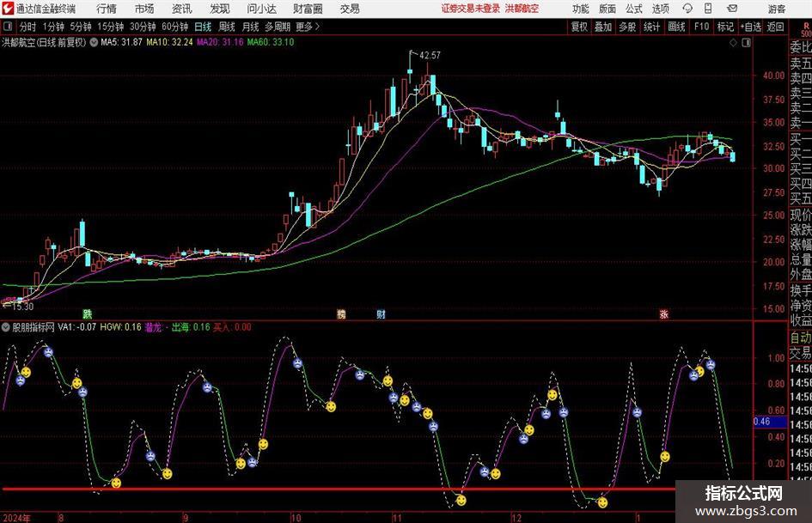
Task: Select the 多周期 tab
Action: click(x=277, y=27)
